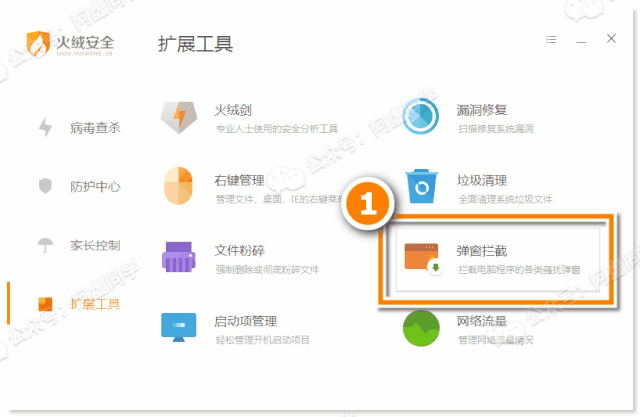The width and height of the screenshot is (640, 417).
Task: Launch the 弹窗拦截 tool title
Action: (x=482, y=251)
